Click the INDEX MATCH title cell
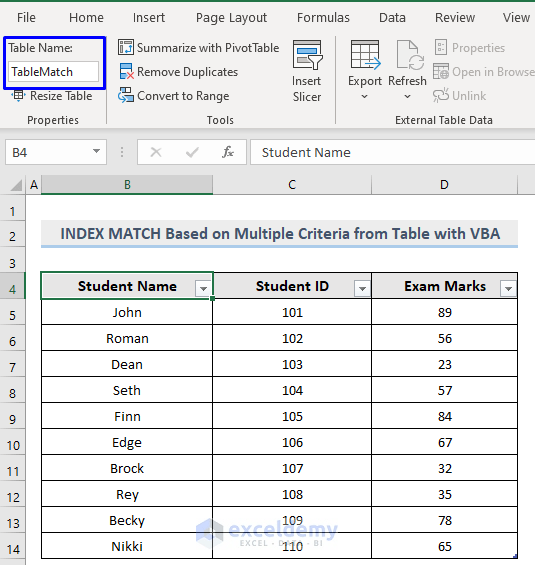The image size is (535, 565). coord(279,233)
